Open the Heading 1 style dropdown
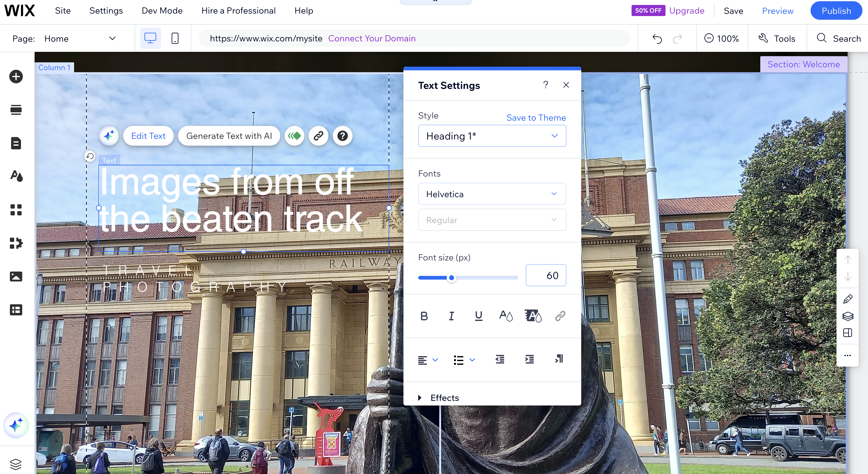The image size is (868, 474). coord(492,136)
